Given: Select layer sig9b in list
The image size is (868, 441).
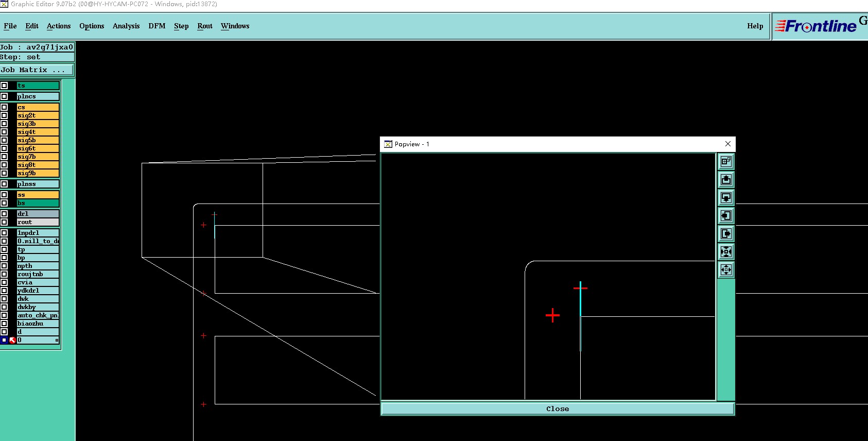Looking at the screenshot, I should click(x=38, y=173).
